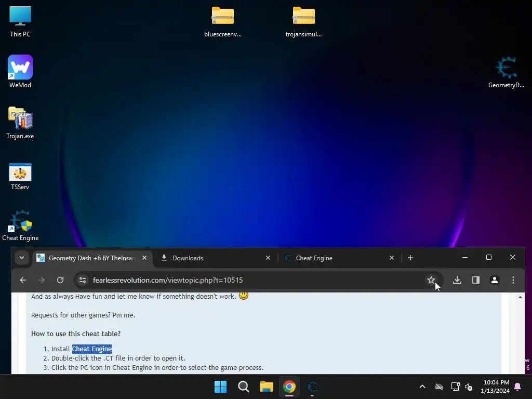Open the Windows Start menu
The height and width of the screenshot is (399, 532).
point(220,387)
